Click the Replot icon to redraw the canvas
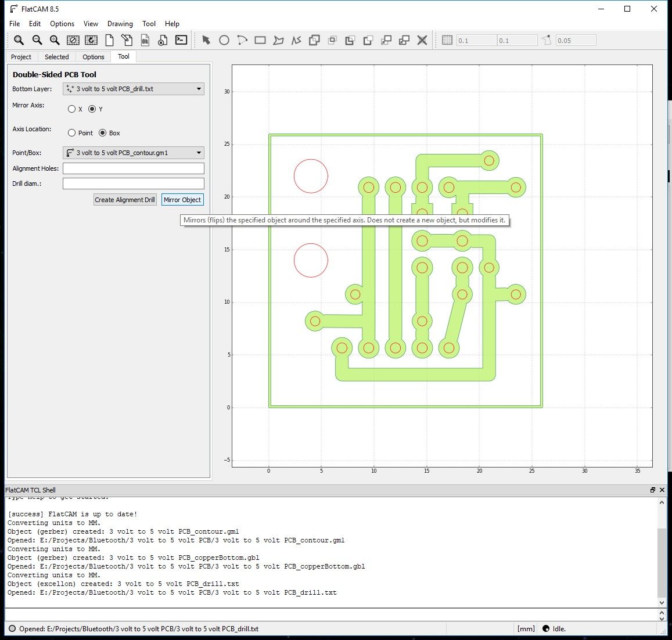672x640 pixels. point(91,40)
